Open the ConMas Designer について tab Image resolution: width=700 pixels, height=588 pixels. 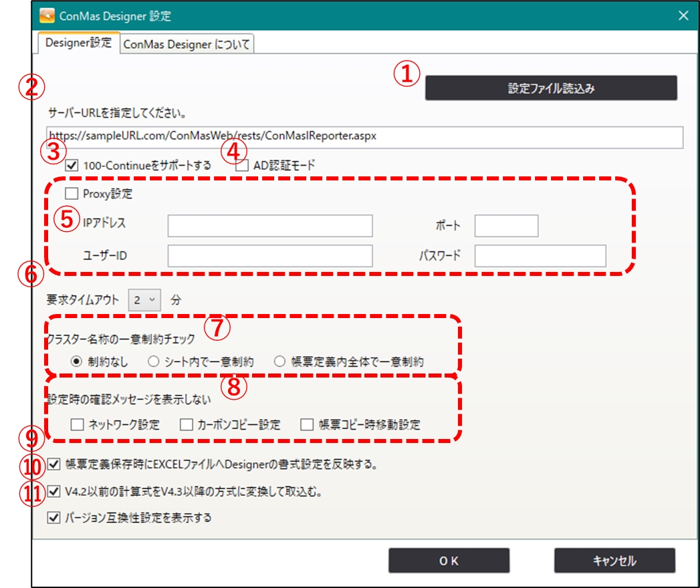pyautogui.click(x=187, y=44)
